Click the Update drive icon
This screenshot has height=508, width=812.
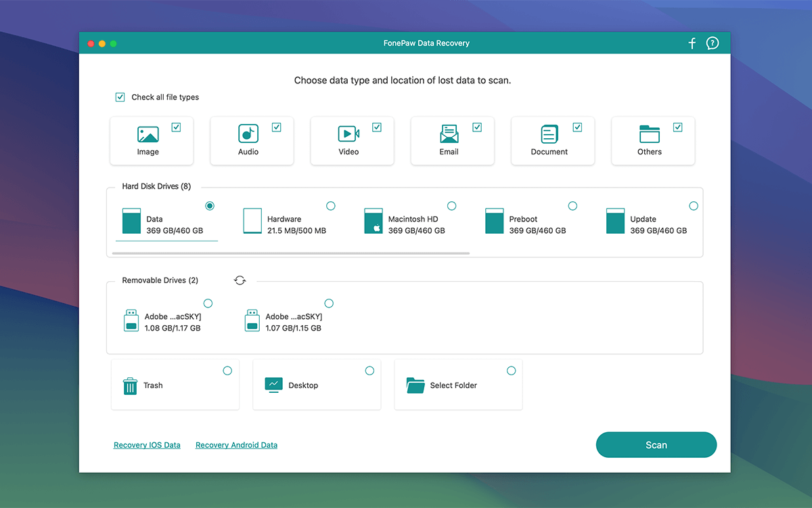coord(615,221)
